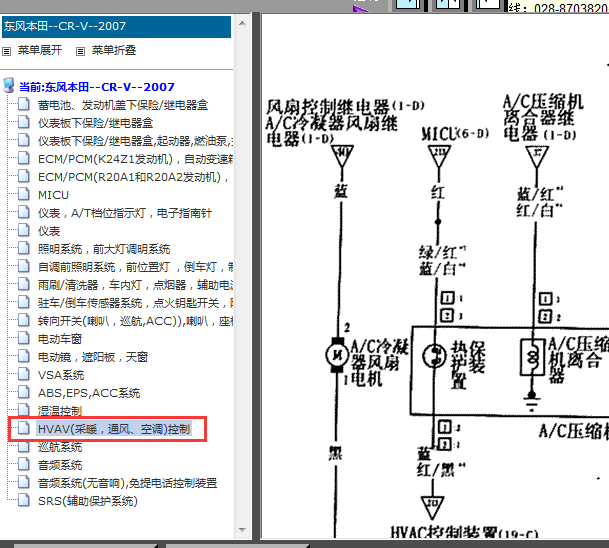The width and height of the screenshot is (609, 548).
Task: Open VSA系统 entry
Action: click(61, 375)
